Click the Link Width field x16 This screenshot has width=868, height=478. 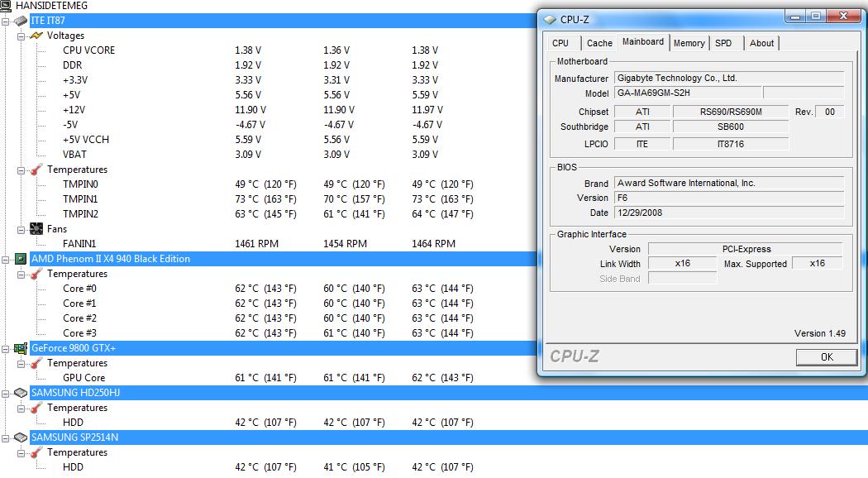tap(682, 264)
